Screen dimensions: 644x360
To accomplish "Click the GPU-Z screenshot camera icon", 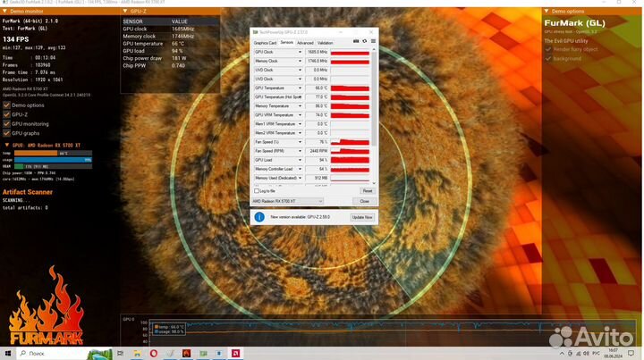I will pos(355,42).
